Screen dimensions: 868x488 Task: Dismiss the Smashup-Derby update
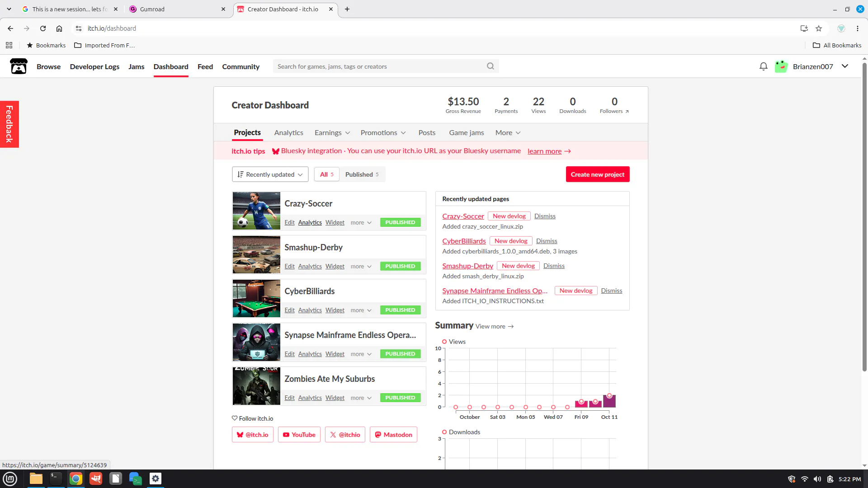pos(554,266)
